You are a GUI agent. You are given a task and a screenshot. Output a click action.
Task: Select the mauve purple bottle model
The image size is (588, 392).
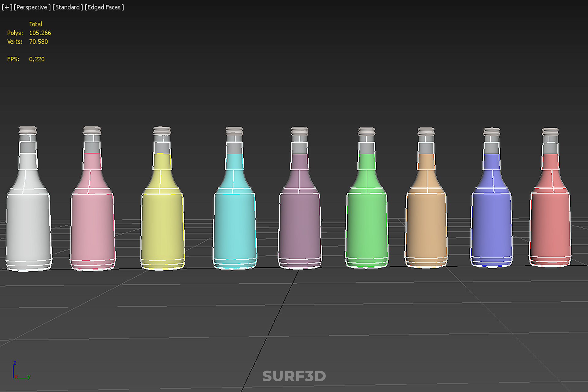click(x=300, y=227)
